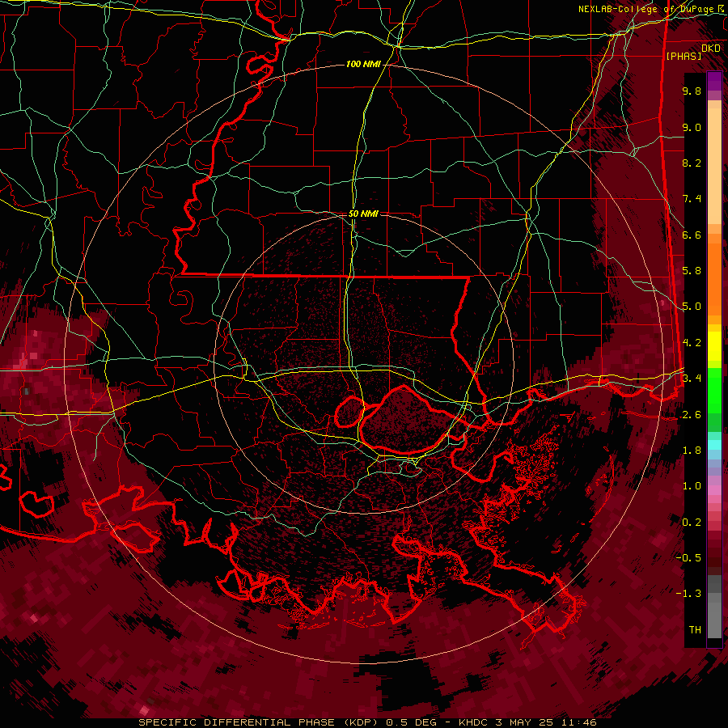This screenshot has height=728, width=728.
Task: Click the 3.4 value on color scale
Action: coord(692,379)
